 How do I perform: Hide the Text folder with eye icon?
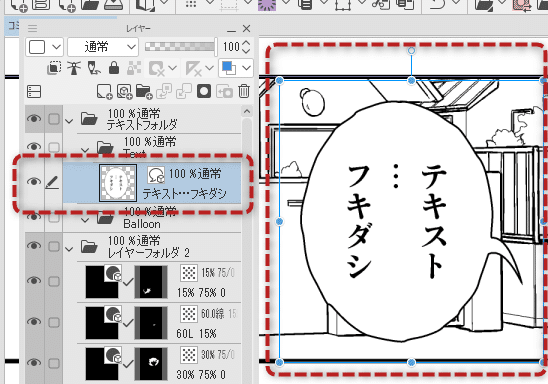(x=34, y=147)
